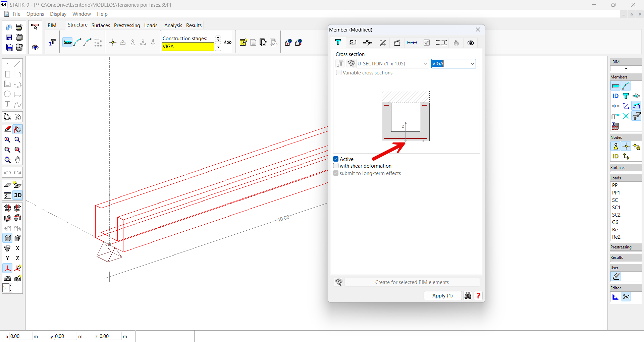Open the BIM dropdown in right panel
This screenshot has height=342, width=644.
(626, 68)
